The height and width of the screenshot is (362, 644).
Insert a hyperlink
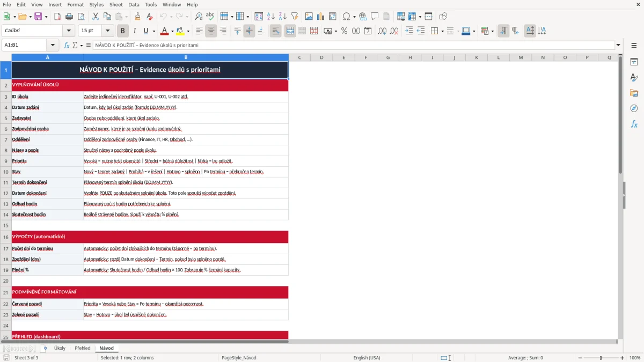point(363,17)
